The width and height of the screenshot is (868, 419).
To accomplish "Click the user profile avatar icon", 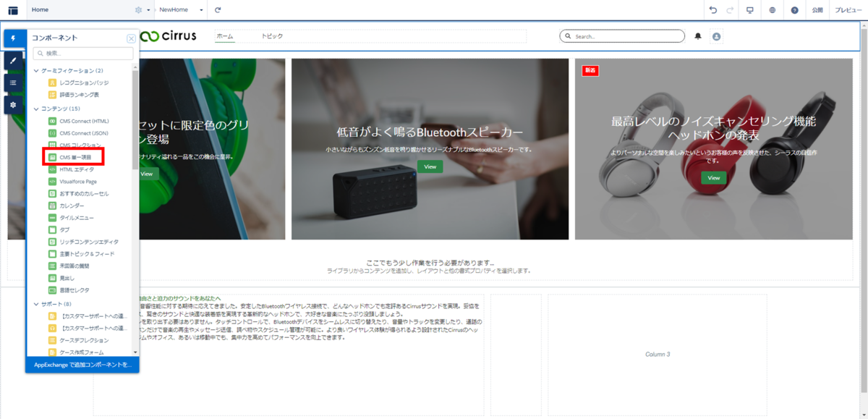I will tap(716, 36).
